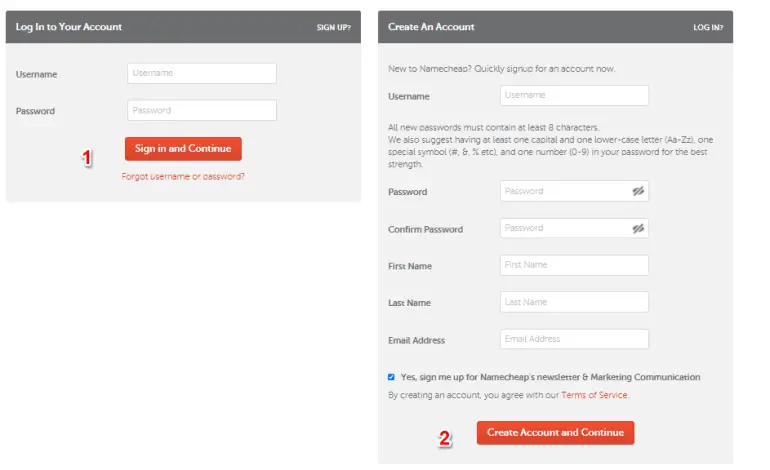
Task: Focus Last Name input field
Action: pyautogui.click(x=574, y=302)
